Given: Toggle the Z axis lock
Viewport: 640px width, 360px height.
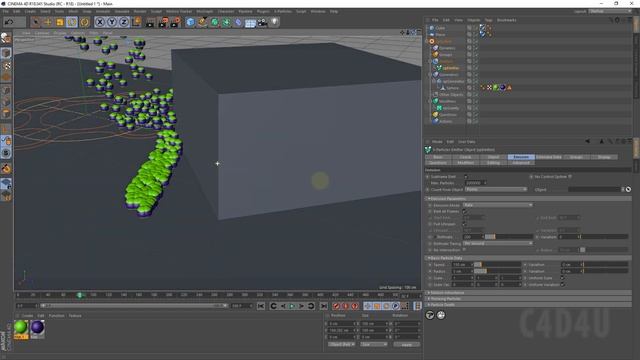Looking at the screenshot, I should tap(124, 22).
